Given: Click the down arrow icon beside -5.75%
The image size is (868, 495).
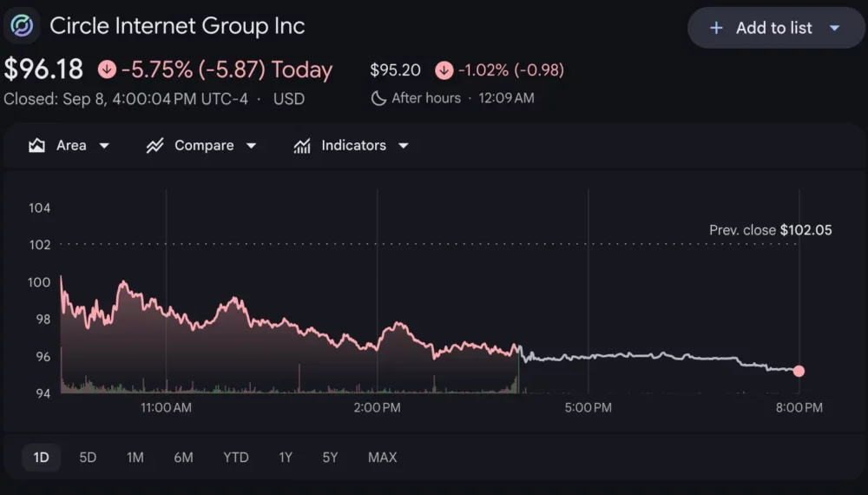Looking at the screenshot, I should pyautogui.click(x=107, y=69).
